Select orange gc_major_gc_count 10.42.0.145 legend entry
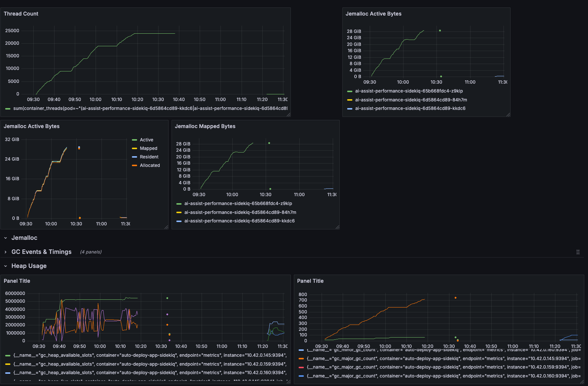Image resolution: width=588 pixels, height=386 pixels. point(443,359)
